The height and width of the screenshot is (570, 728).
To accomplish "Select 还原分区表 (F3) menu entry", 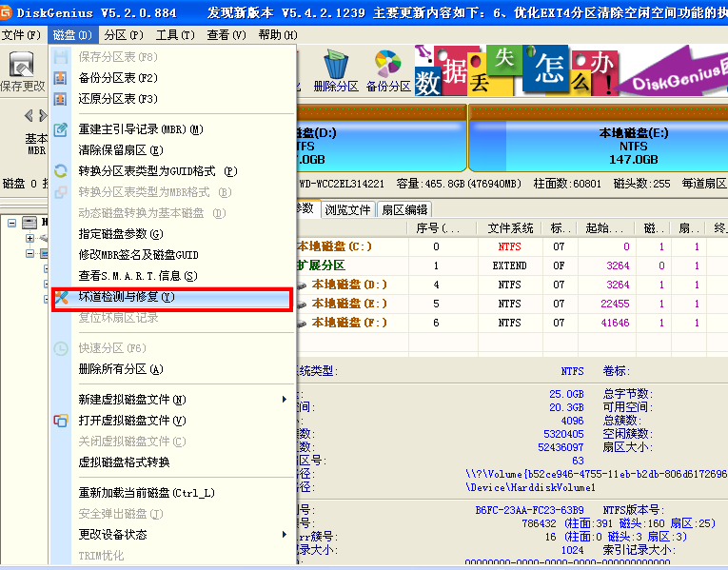I will (x=118, y=99).
